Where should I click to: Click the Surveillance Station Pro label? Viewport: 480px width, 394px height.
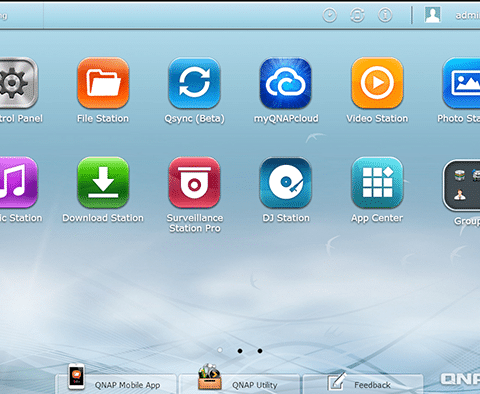tap(195, 223)
